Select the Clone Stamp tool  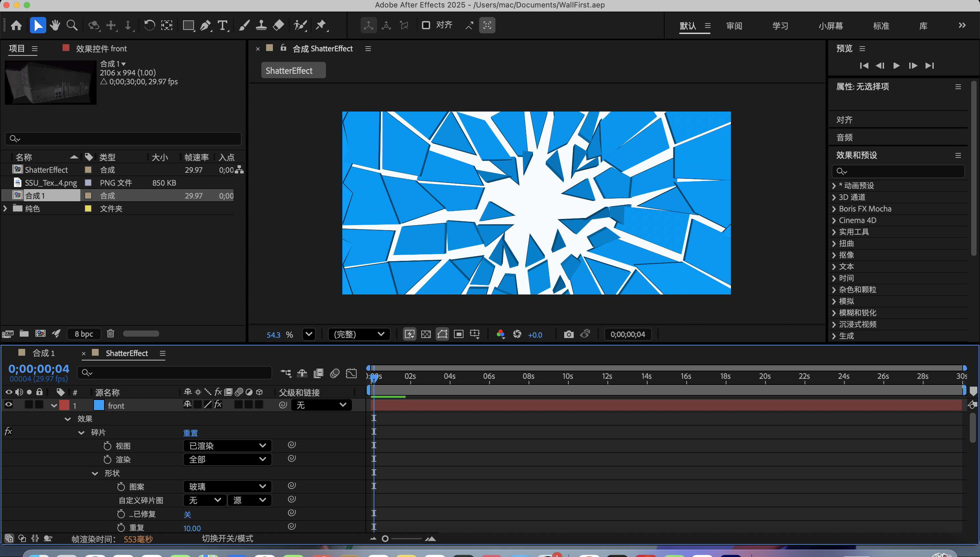[262, 25]
